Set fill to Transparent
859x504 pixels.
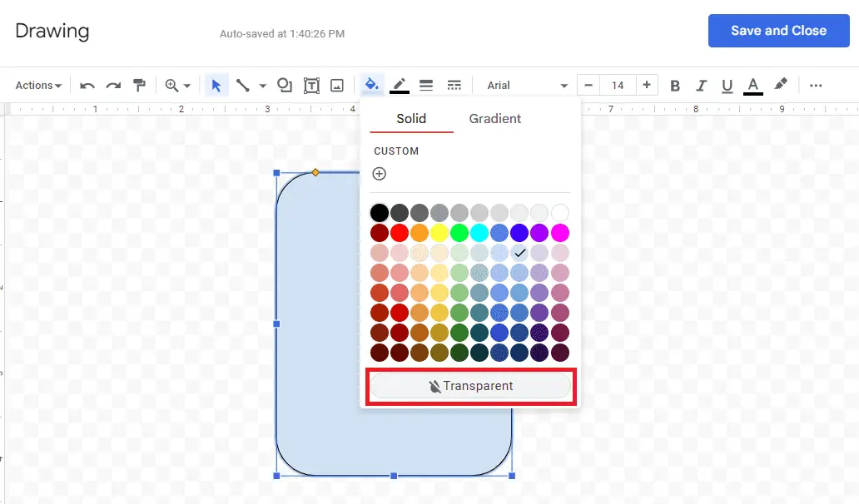click(470, 386)
